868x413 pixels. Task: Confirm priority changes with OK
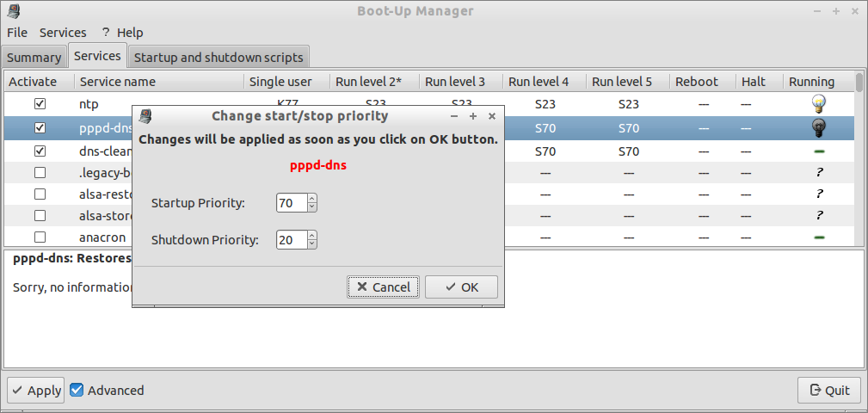(x=462, y=287)
